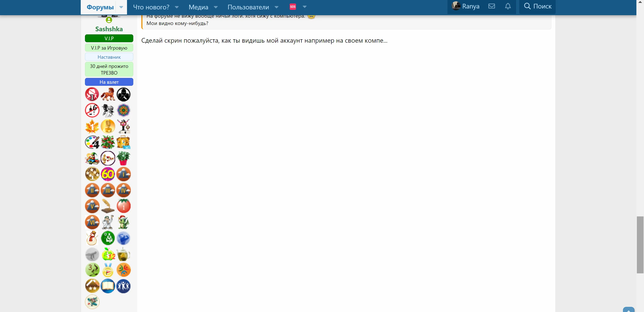Viewport: 644px width, 312px height.
Task: Click the paint palette 4 badge
Action: pyautogui.click(x=92, y=142)
